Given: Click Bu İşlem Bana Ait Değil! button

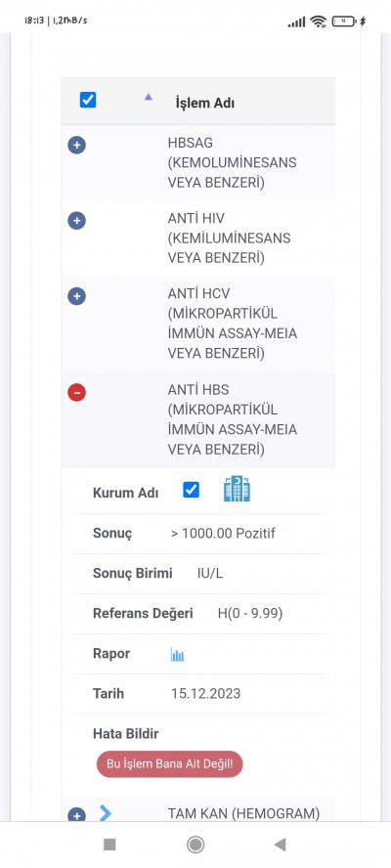Looking at the screenshot, I should point(169,764).
